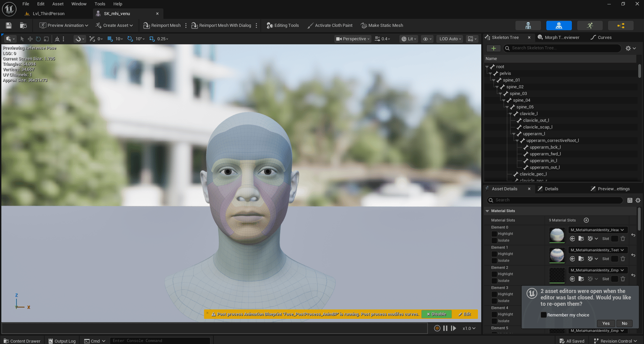This screenshot has height=344, width=644.
Task: Open the Lit view mode dropdown
Action: coord(408,39)
